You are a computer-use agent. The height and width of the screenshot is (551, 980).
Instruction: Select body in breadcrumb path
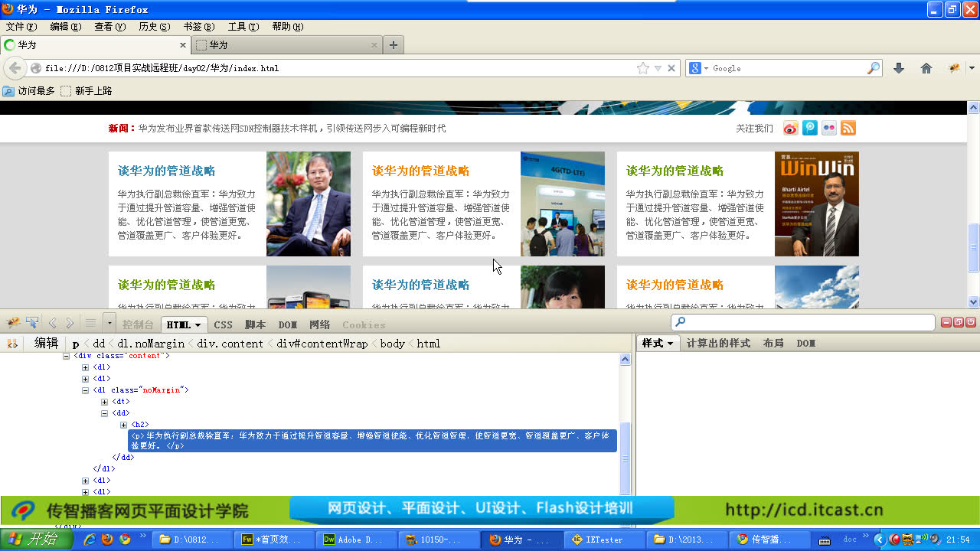[393, 344]
